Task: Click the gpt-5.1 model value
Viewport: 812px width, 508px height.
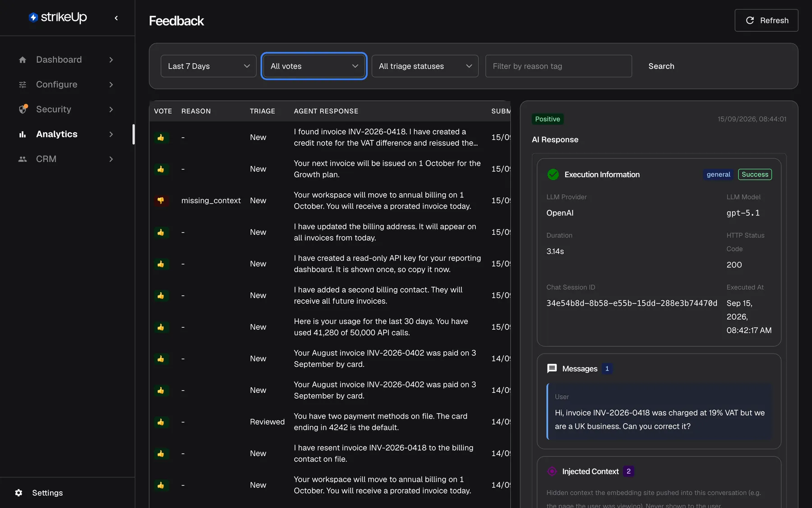Action: click(x=743, y=213)
